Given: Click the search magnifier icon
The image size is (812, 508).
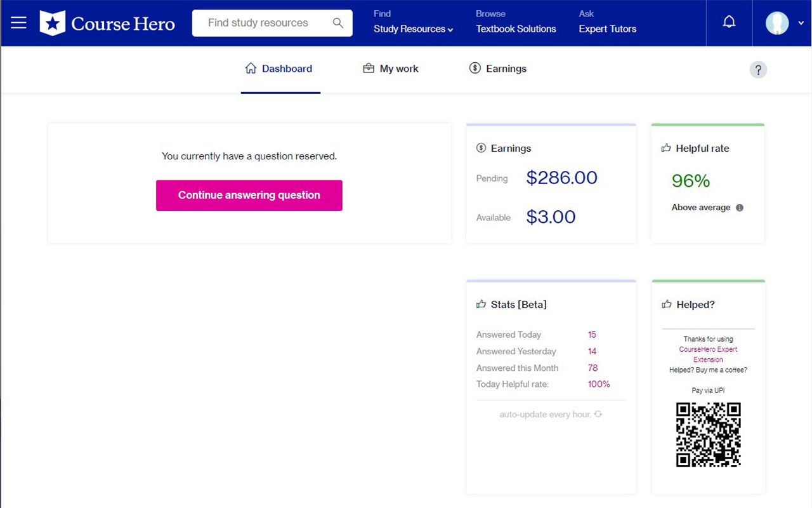Looking at the screenshot, I should 338,23.
